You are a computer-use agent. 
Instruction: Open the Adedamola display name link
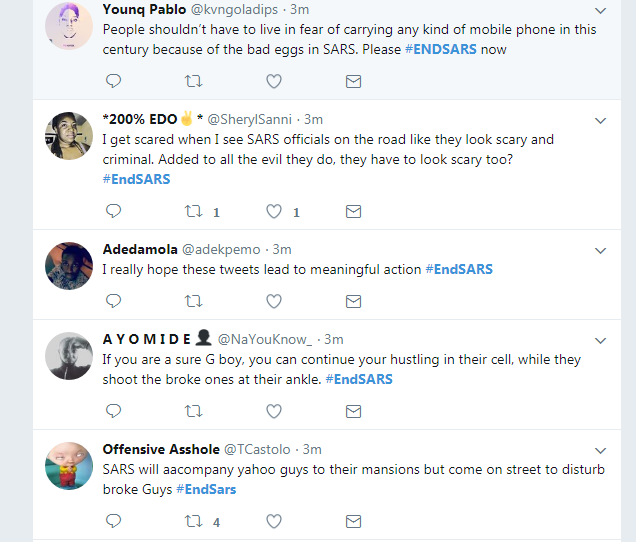click(x=140, y=249)
